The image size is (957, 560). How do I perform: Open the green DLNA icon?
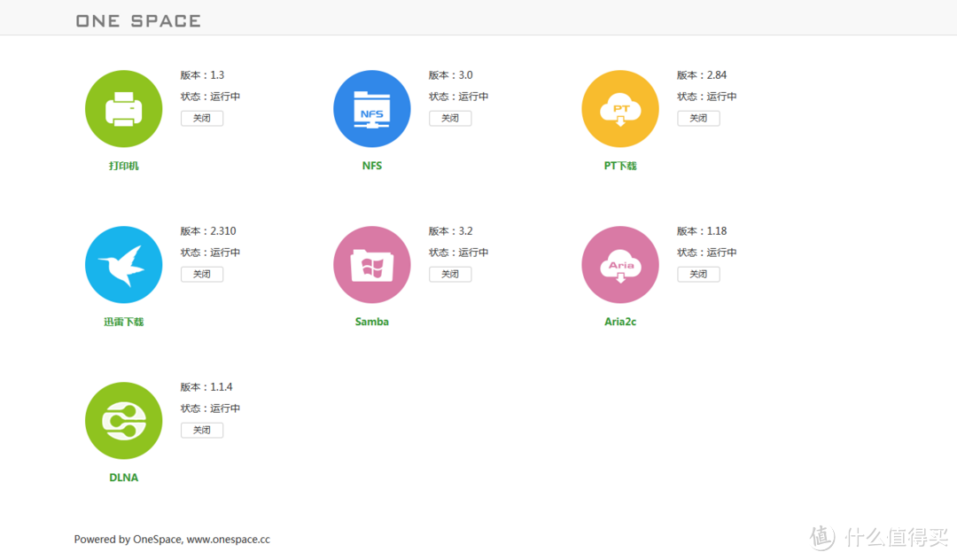pyautogui.click(x=124, y=421)
